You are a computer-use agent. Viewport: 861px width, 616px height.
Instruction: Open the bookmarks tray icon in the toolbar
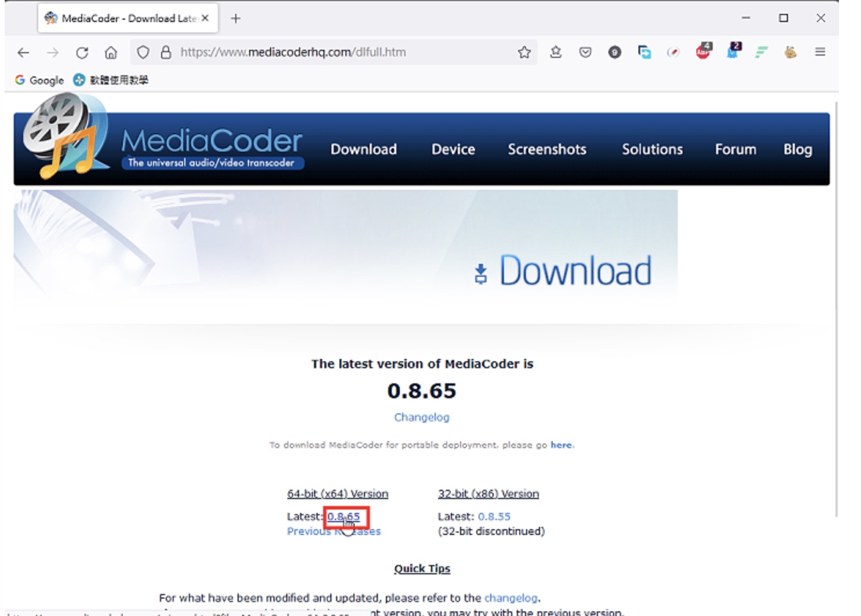click(556, 52)
